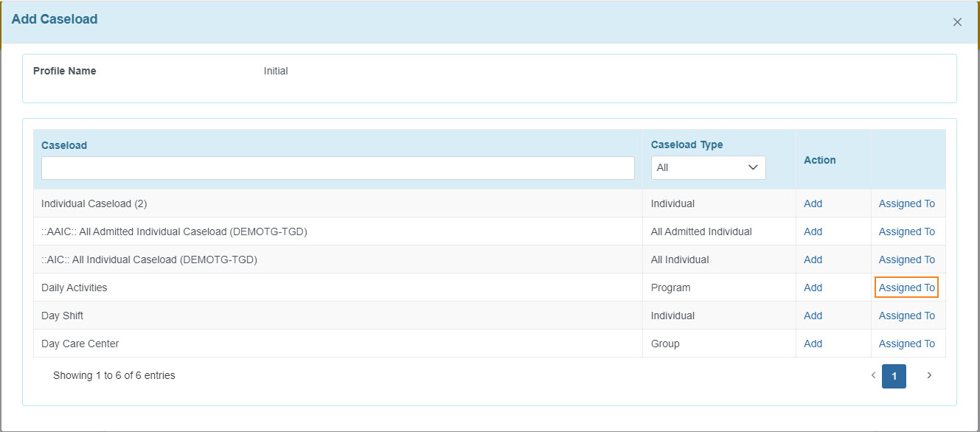Focus the Caseload search input field

[338, 167]
